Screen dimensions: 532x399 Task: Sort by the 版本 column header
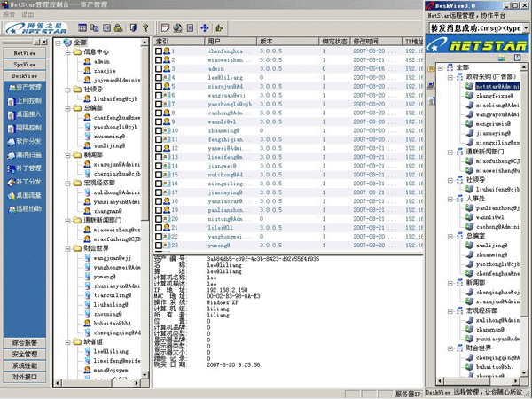(x=287, y=42)
